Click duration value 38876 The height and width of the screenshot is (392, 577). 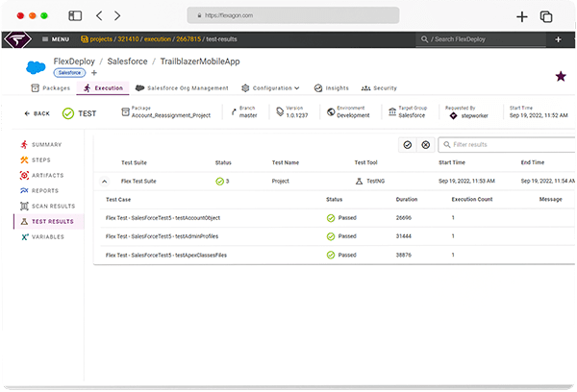tap(404, 255)
